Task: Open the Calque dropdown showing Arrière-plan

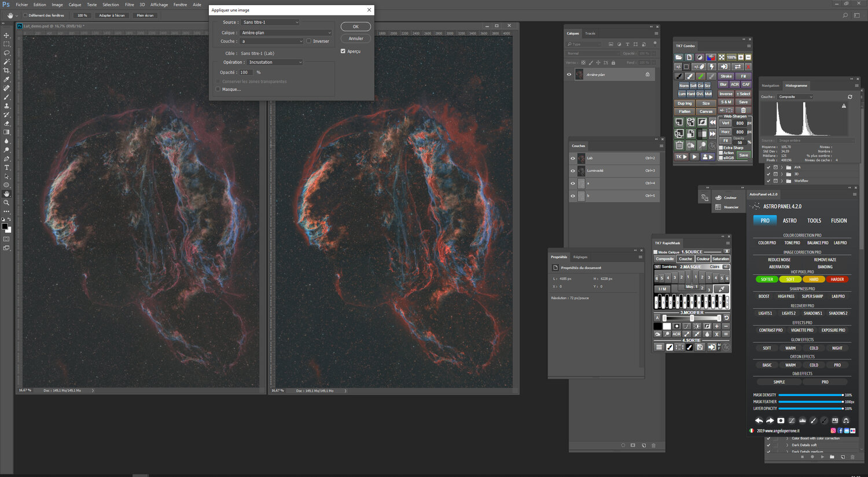Action: coord(286,32)
